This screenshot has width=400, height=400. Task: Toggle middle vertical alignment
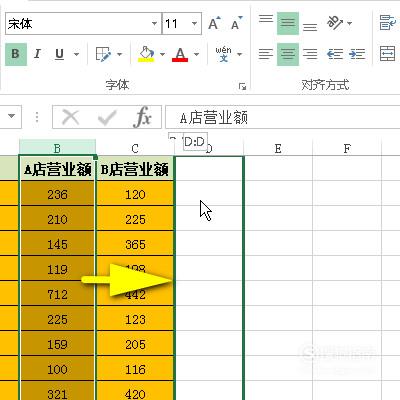(288, 23)
